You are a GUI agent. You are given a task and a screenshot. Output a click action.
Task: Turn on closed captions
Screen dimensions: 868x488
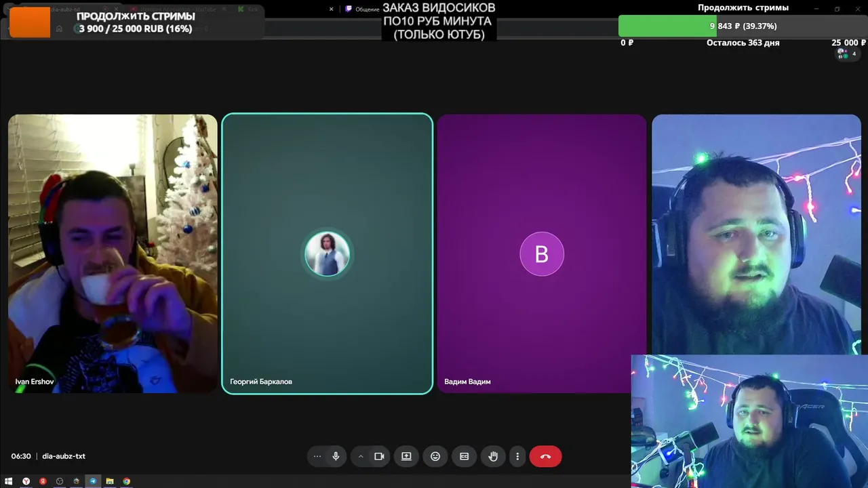[465, 456]
